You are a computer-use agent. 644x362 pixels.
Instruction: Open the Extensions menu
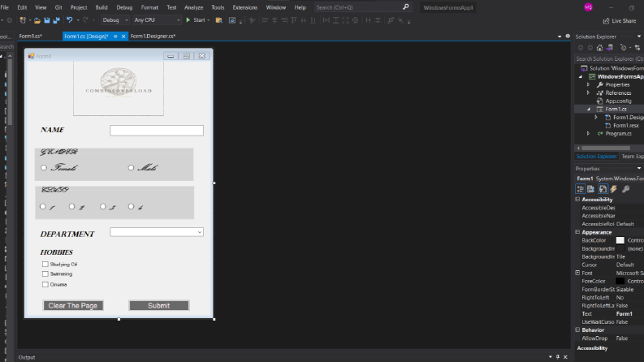[245, 7]
